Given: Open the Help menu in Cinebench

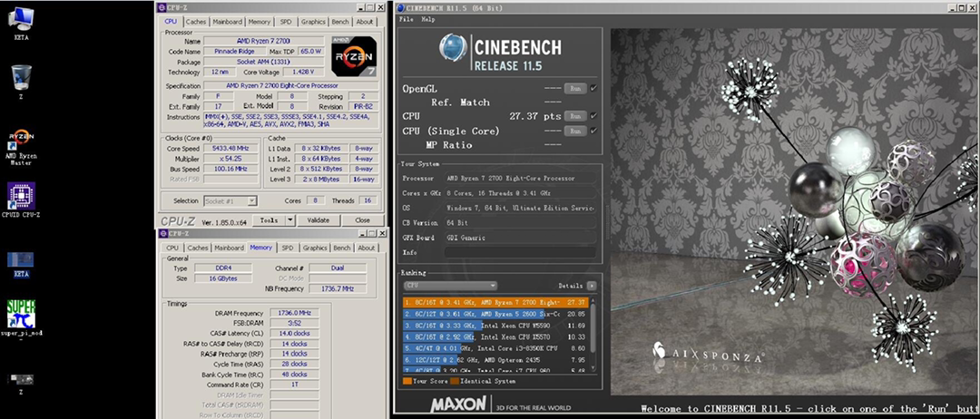Looking at the screenshot, I should (x=428, y=19).
